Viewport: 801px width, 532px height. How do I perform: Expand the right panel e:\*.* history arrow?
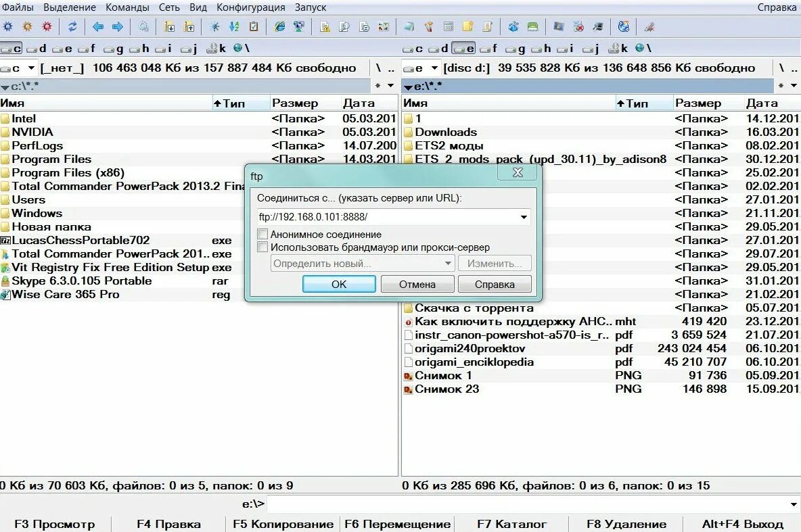pyautogui.click(x=408, y=87)
